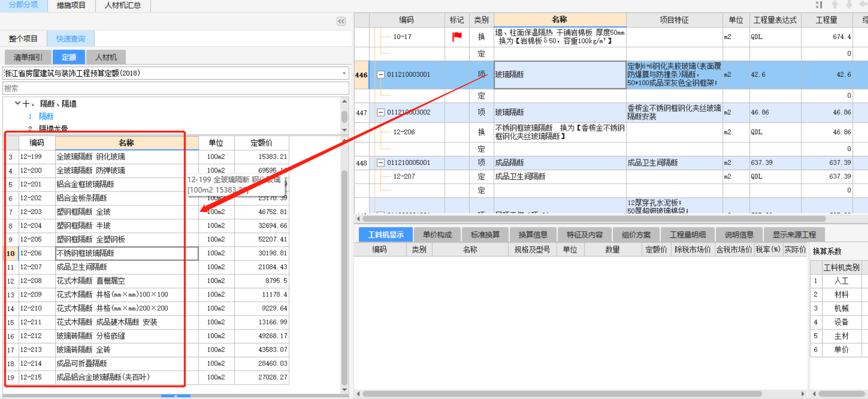Select quota row 12-206 不锈钢框玻璃隔断
Viewport: 868px width, 399px height.
pyautogui.click(x=147, y=253)
